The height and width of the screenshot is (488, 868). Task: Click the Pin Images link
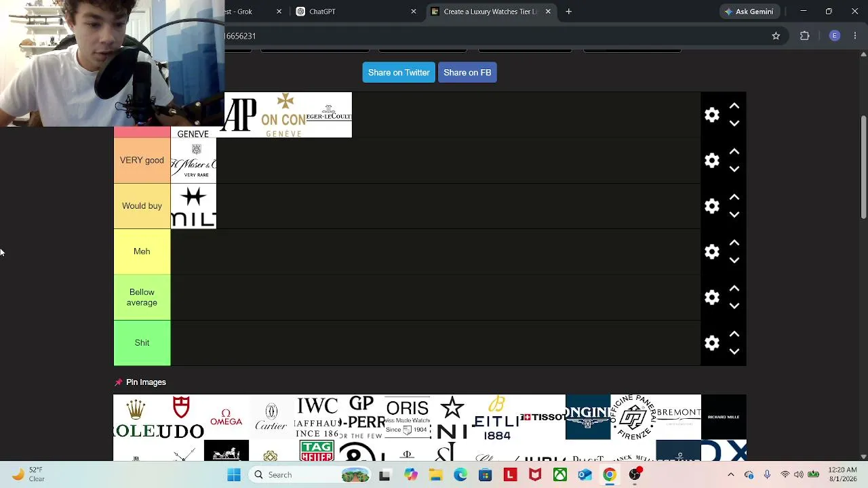[146, 382]
